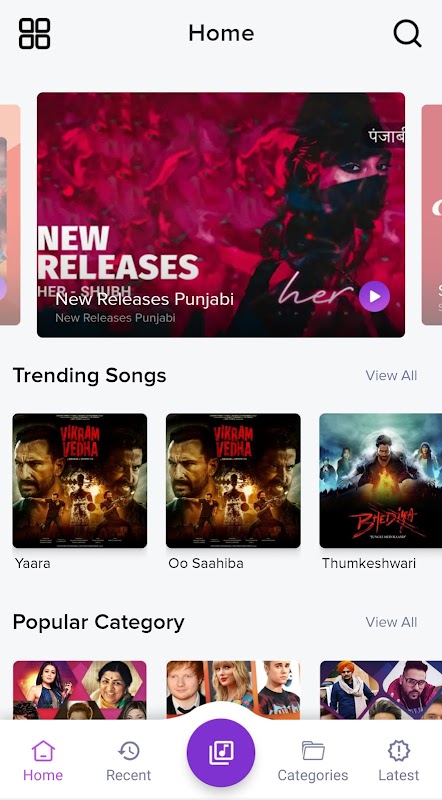Open the New Releases Punjabi banner
442x800 pixels.
click(x=221, y=215)
